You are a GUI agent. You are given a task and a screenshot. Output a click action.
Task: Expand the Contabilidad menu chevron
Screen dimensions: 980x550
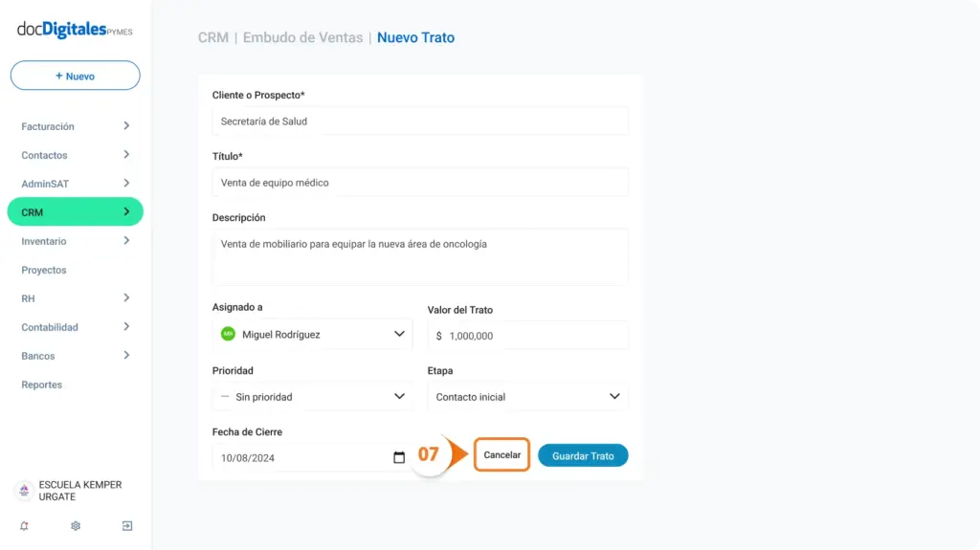[x=126, y=327]
